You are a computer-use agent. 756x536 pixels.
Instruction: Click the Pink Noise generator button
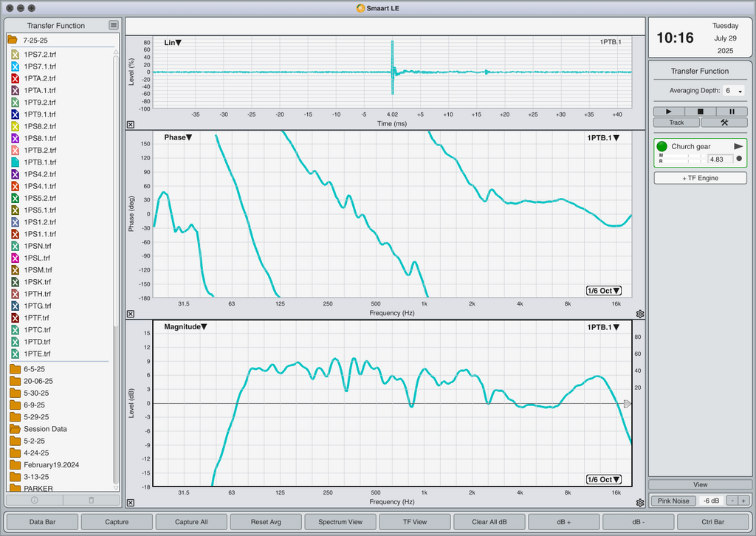(673, 501)
